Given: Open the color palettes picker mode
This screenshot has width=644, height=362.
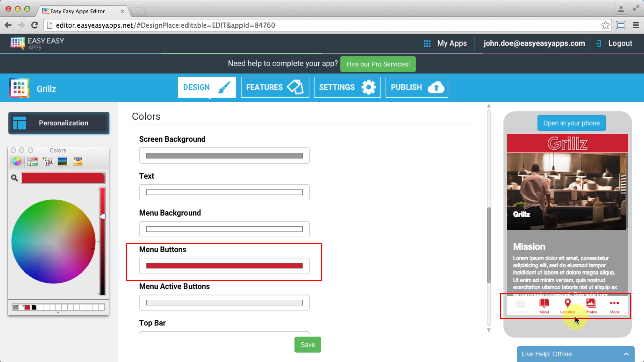Looking at the screenshot, I should pos(47,161).
